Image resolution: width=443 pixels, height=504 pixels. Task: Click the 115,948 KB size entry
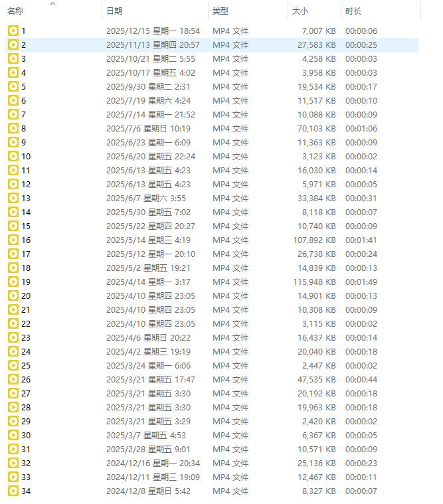pos(314,282)
